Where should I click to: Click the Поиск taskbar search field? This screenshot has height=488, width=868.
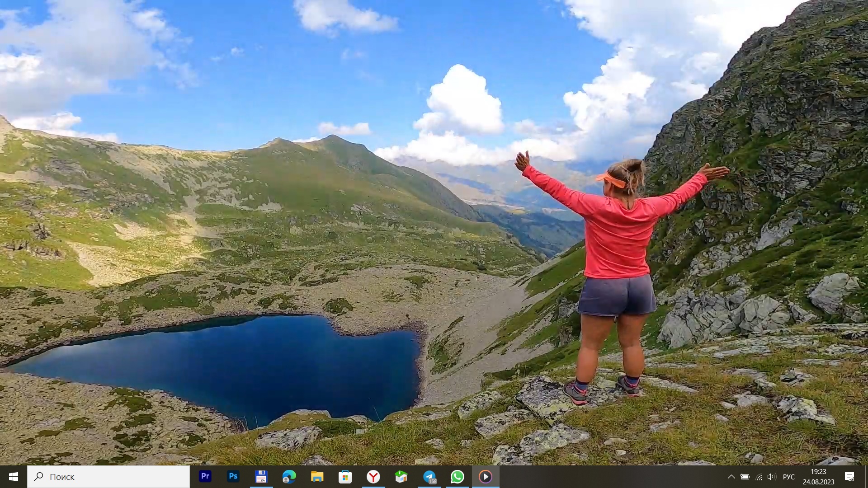click(x=108, y=477)
